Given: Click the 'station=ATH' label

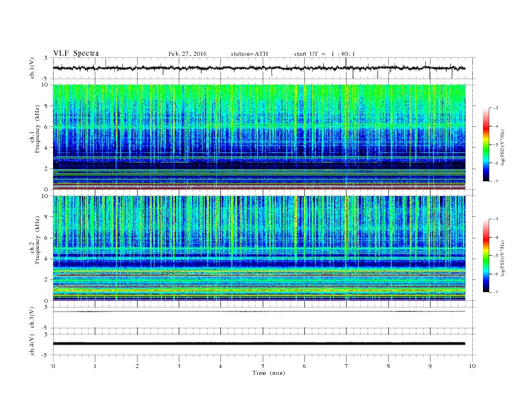Looking at the screenshot, I should click(249, 54).
